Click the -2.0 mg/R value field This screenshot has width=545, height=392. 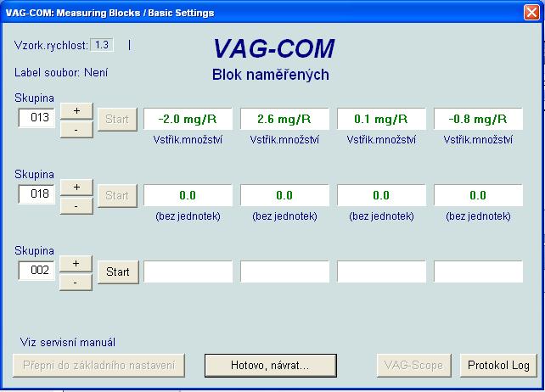pyautogui.click(x=188, y=119)
